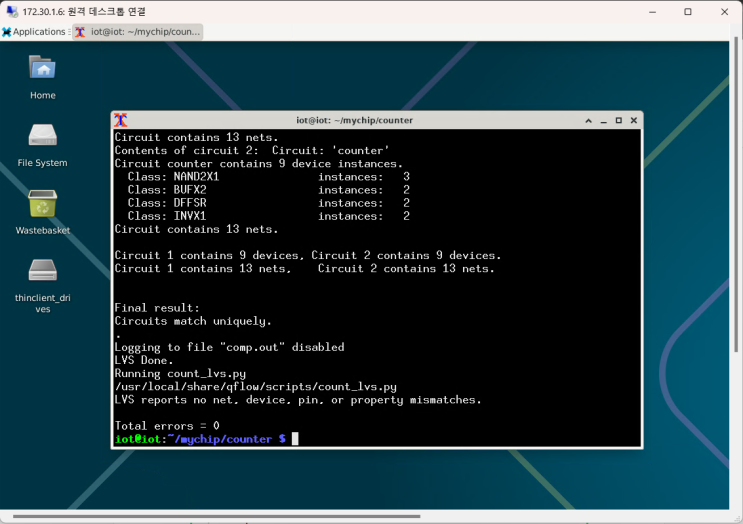
Task: Click 'Contents of circuit 2' line
Action: 252,151
